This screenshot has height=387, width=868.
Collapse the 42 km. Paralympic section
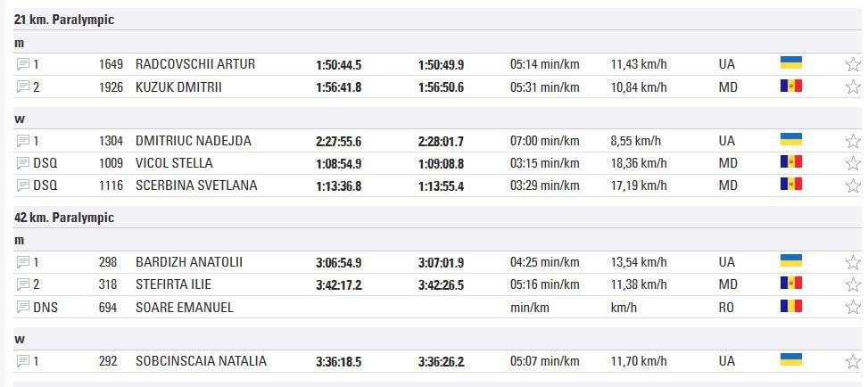[x=64, y=218]
